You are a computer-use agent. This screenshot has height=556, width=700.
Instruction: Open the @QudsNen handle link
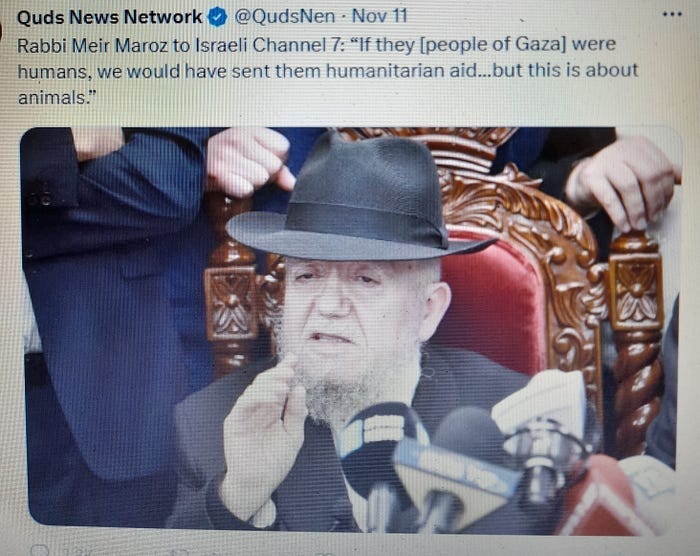pos(284,17)
